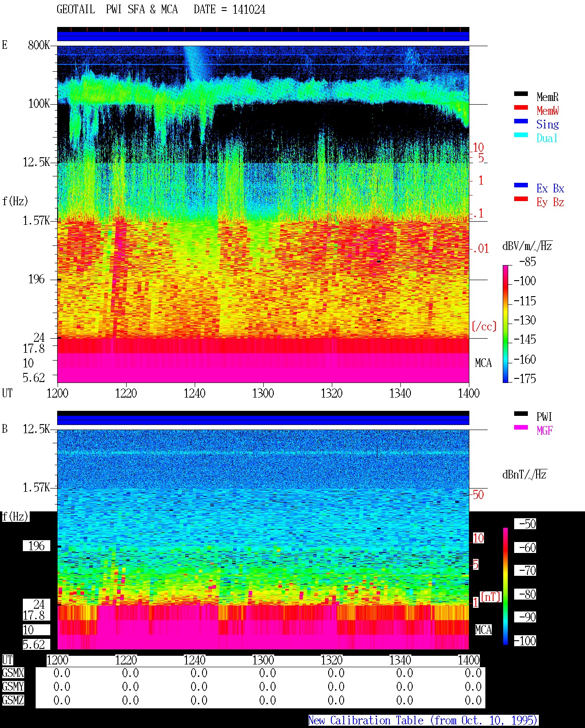Click the blue Ex Bx legend swatch
585x728 pixels.
[x=521, y=186]
